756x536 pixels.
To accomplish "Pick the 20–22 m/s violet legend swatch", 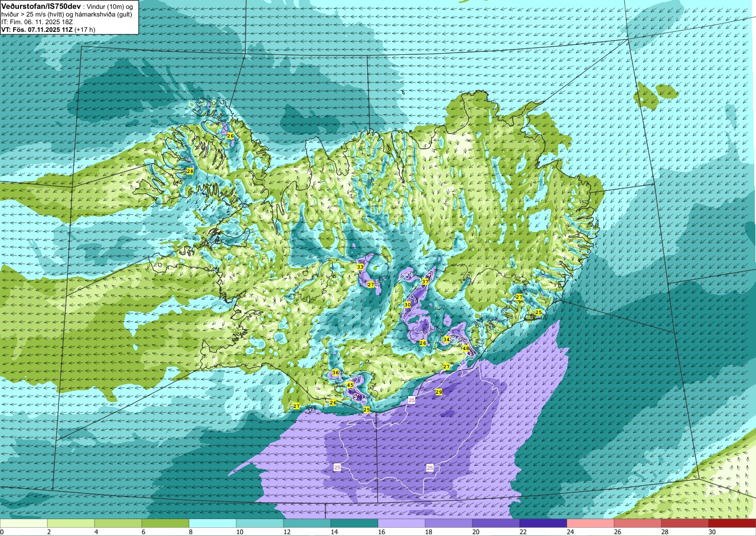I will [496, 523].
